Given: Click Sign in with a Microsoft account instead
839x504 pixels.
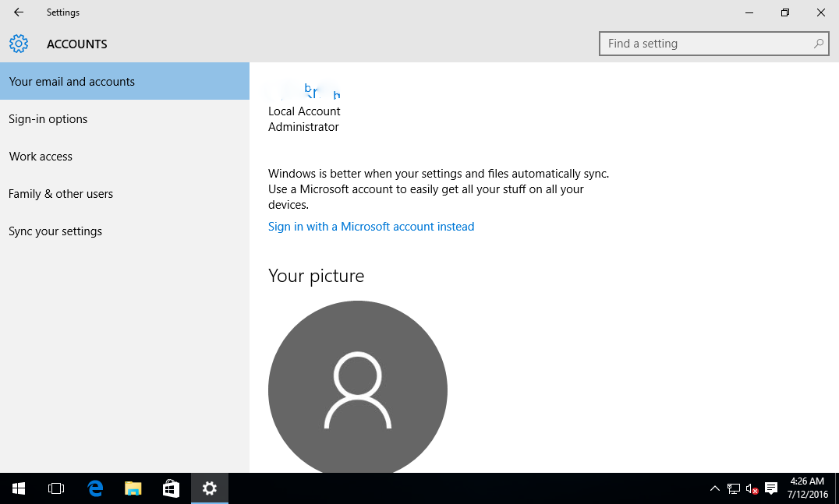Looking at the screenshot, I should coord(371,227).
